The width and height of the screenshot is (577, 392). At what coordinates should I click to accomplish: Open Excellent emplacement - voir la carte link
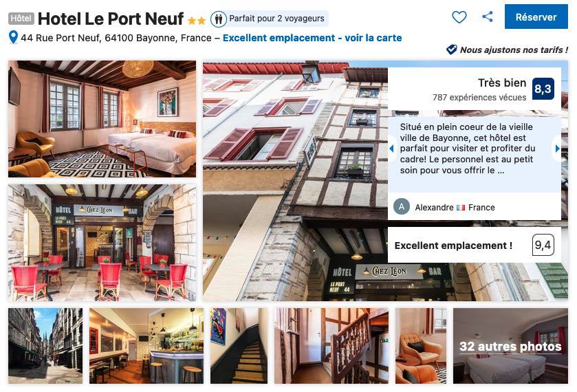pos(312,38)
